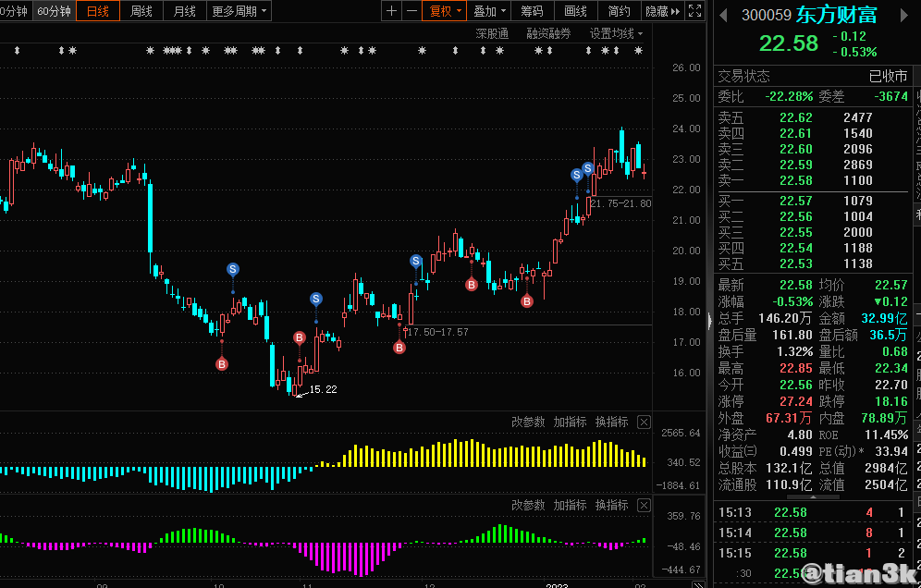Click the 21.75-21.80 gap label

620,203
